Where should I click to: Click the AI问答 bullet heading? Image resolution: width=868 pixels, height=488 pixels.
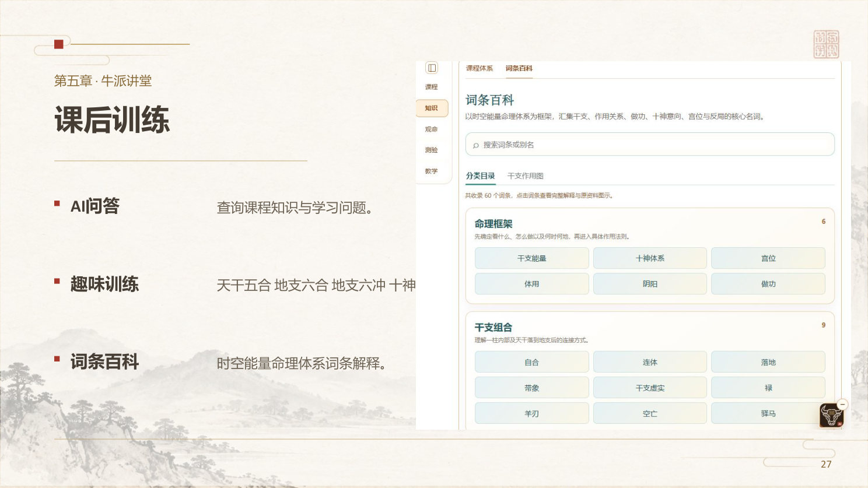coord(95,206)
